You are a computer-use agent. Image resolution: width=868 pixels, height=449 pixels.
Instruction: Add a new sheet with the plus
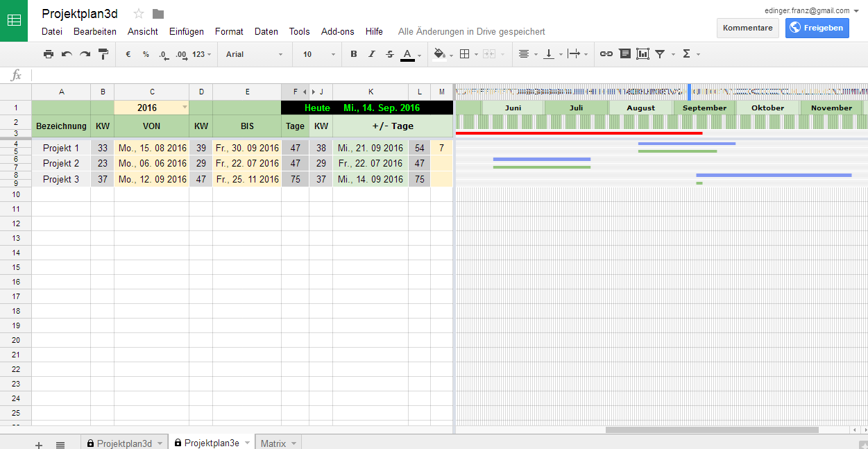click(38, 442)
